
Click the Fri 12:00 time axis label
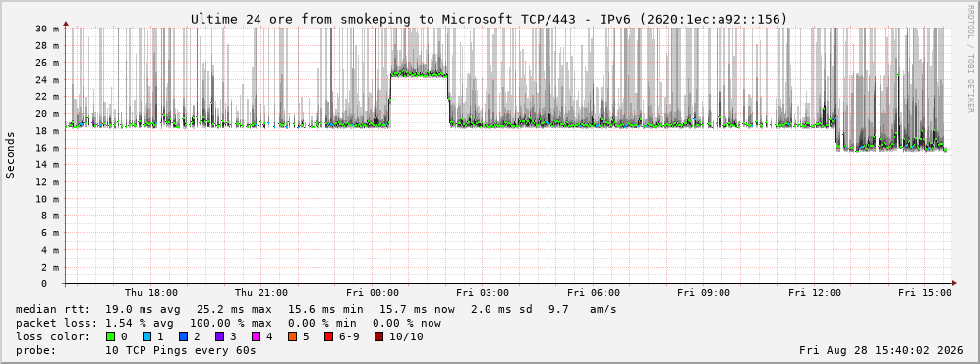tap(815, 293)
